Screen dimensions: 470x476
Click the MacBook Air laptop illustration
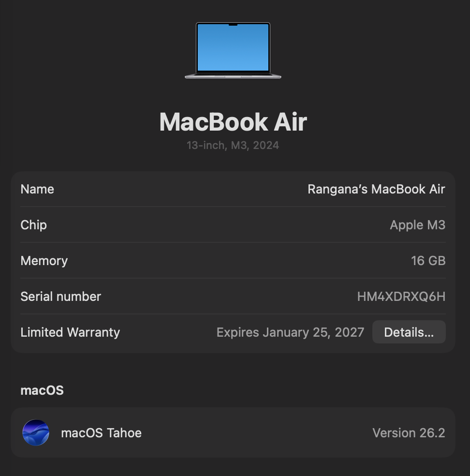tap(233, 50)
